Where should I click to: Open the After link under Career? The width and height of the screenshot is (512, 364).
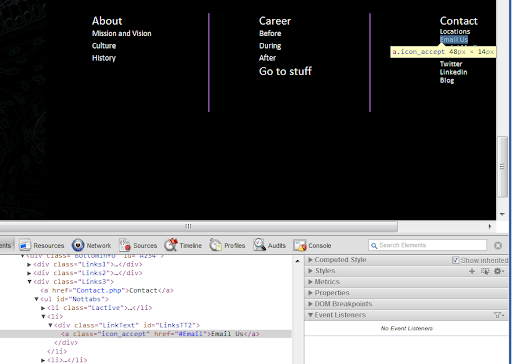(267, 58)
